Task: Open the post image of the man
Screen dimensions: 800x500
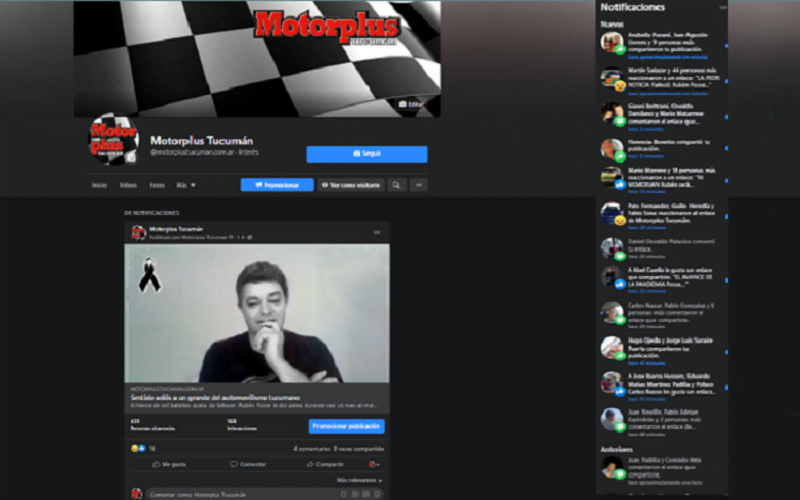Action: [x=257, y=313]
